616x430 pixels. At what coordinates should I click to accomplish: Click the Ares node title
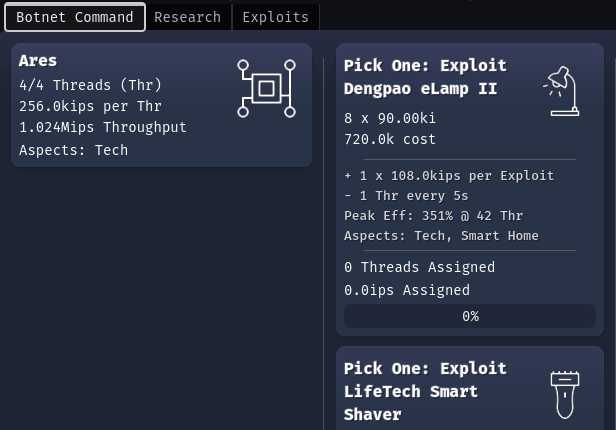click(x=38, y=62)
